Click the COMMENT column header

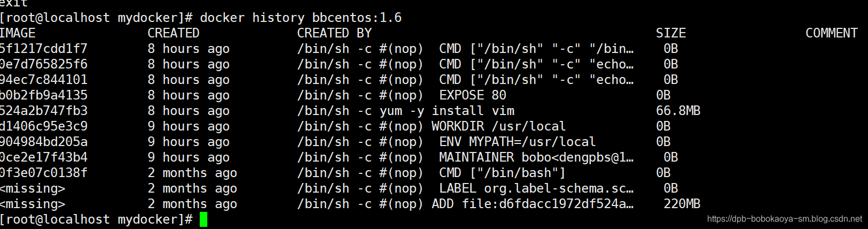832,33
